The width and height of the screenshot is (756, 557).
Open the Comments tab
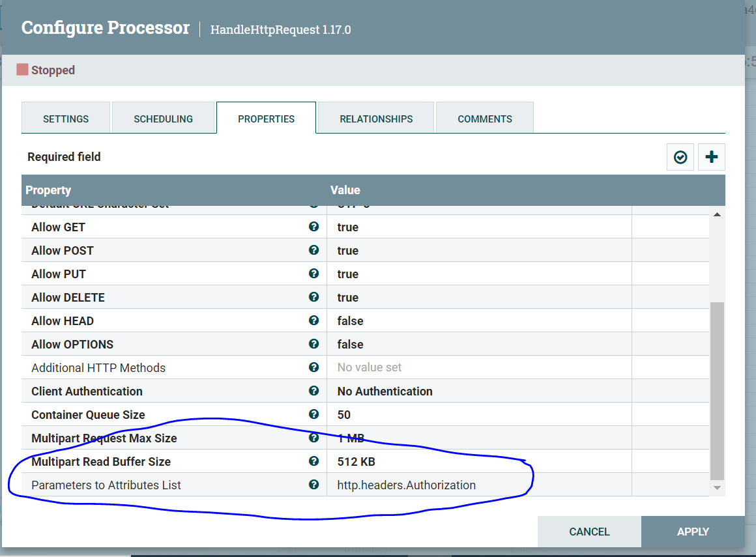484,119
